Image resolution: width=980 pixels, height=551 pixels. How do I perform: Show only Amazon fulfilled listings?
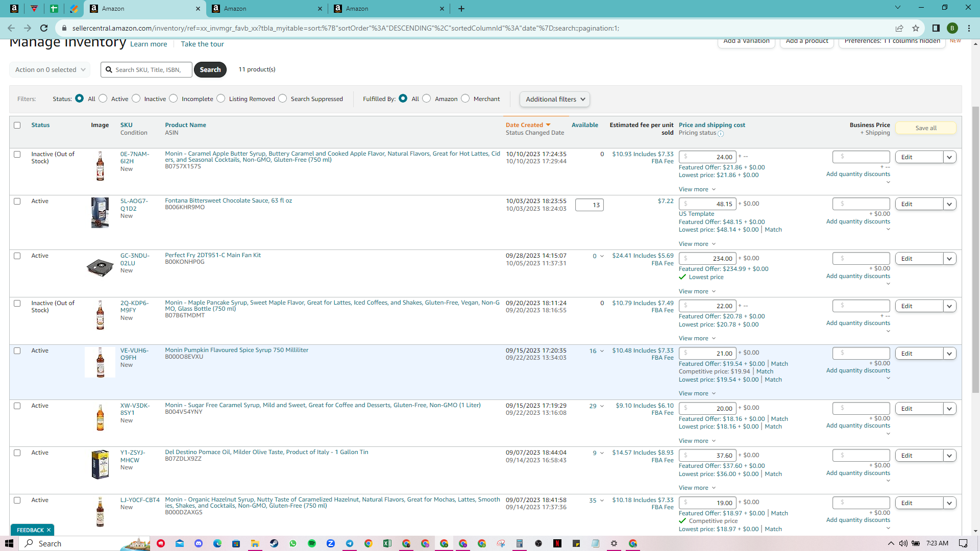pos(427,98)
